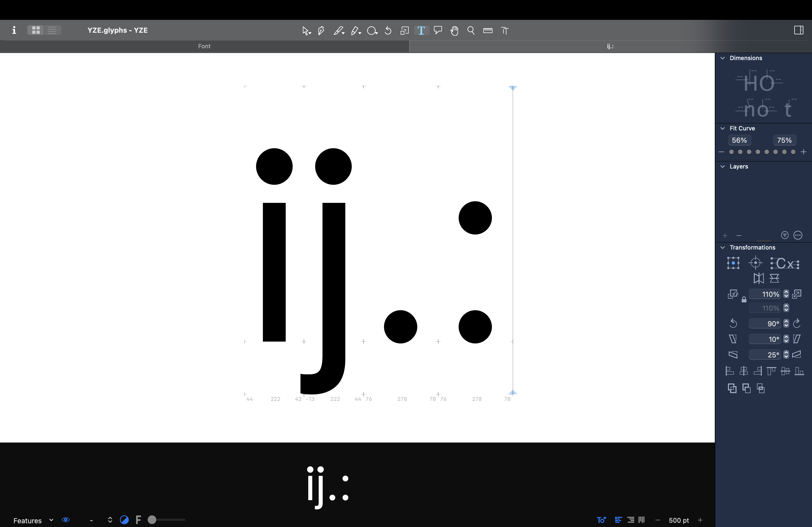Set transformation origin grid
The width and height of the screenshot is (812, 527).
click(x=733, y=263)
